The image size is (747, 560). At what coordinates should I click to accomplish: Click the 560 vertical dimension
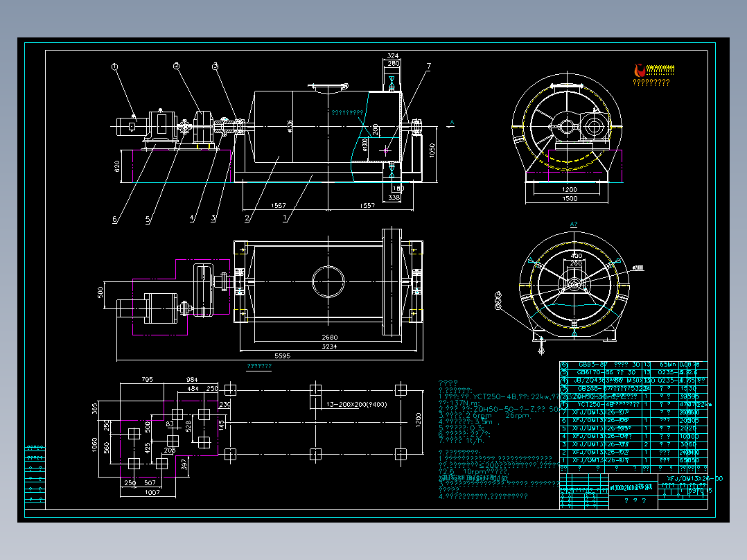107,448
